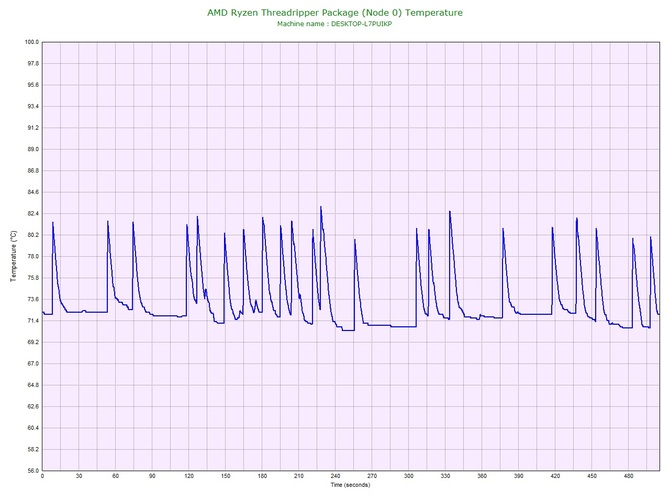Click the y-axis value 69.2
Image resolution: width=670 pixels, height=502 pixels.
pos(33,342)
